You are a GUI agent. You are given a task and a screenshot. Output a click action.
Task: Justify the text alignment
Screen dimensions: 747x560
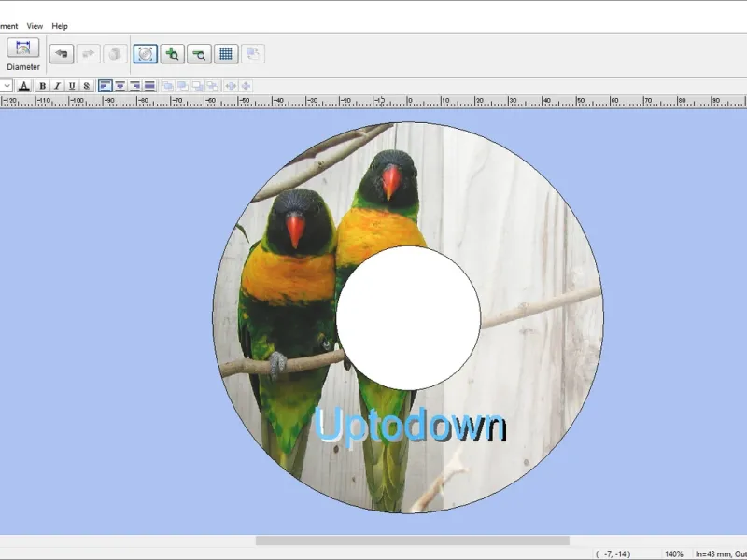click(x=149, y=86)
